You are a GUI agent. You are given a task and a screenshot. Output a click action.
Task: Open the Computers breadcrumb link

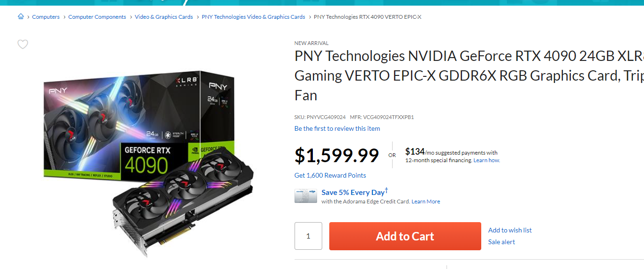pyautogui.click(x=46, y=17)
